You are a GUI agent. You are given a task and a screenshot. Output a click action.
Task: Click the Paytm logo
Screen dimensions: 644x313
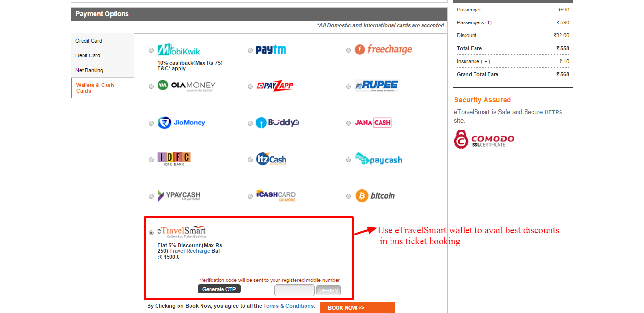click(x=271, y=50)
